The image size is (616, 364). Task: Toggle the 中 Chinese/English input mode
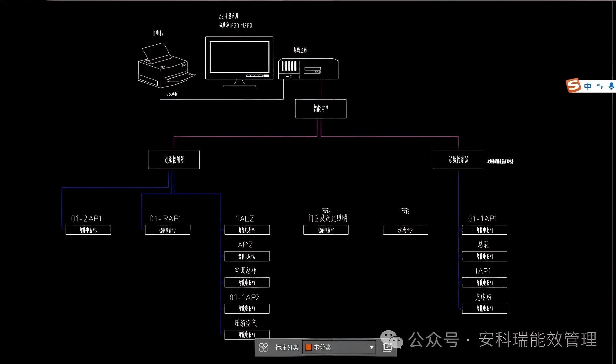click(587, 86)
